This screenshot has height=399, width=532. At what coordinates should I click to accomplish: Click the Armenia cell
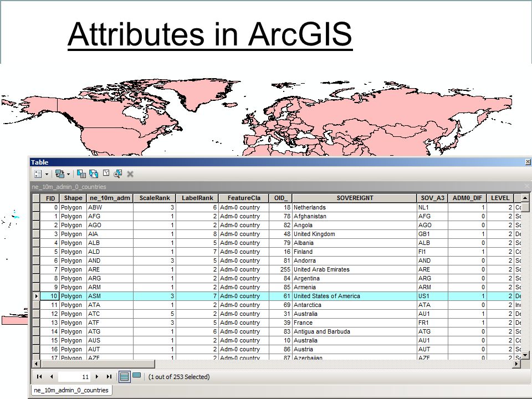tap(354, 287)
